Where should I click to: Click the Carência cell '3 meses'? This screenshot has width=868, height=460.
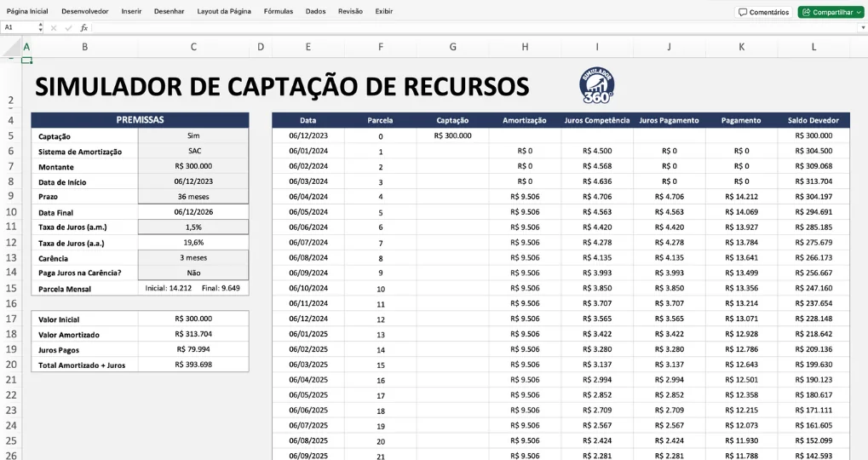coord(193,258)
